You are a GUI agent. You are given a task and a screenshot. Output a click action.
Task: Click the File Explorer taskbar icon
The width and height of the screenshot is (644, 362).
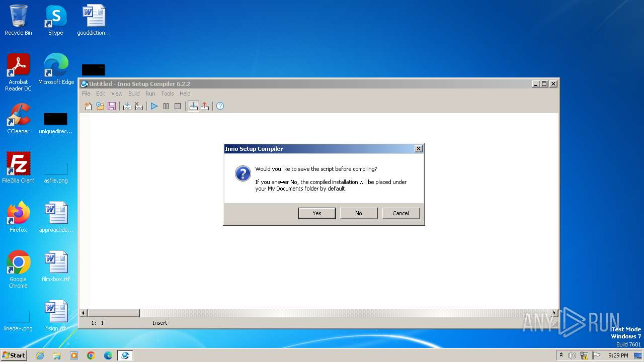coord(57,355)
